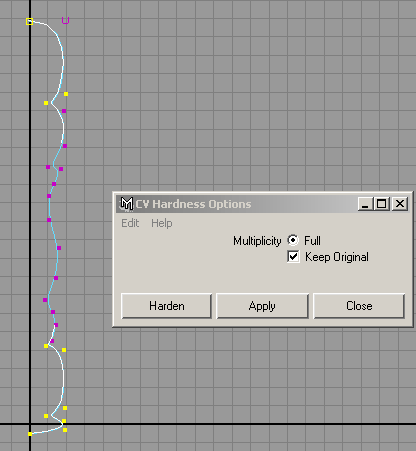This screenshot has width=416, height=451.
Task: Click the Close button in the dialog
Action: [x=359, y=306]
